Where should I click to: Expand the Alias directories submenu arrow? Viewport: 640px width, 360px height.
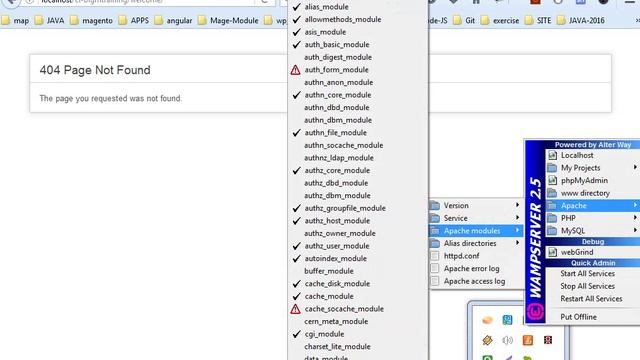(x=518, y=243)
